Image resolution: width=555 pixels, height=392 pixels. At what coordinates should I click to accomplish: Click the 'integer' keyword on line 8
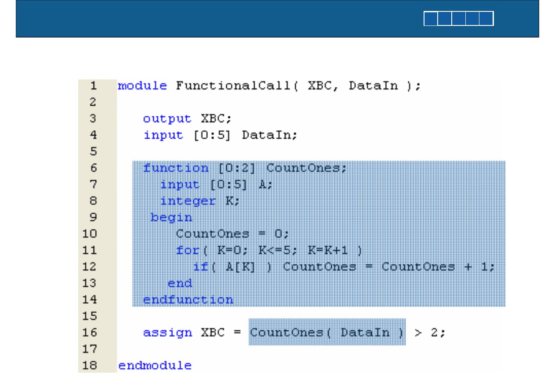(x=188, y=201)
